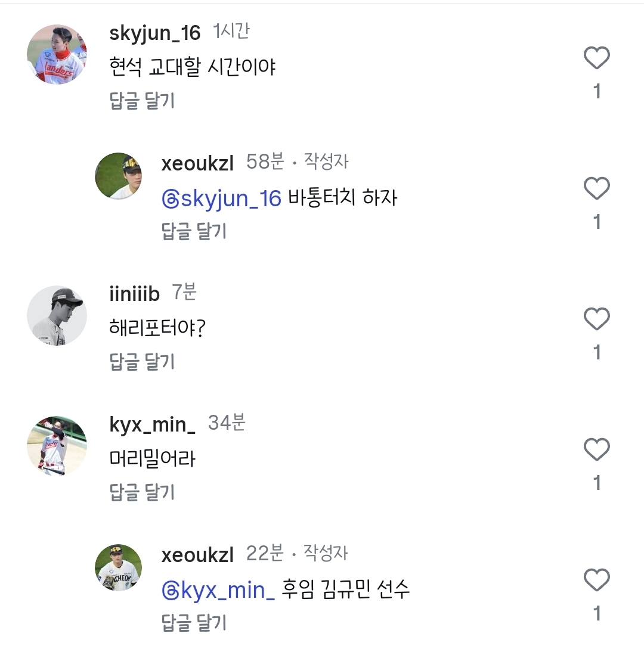The height and width of the screenshot is (661, 644).
Task: Reply to the 후임 김규민 선수 comment
Action: click(194, 623)
